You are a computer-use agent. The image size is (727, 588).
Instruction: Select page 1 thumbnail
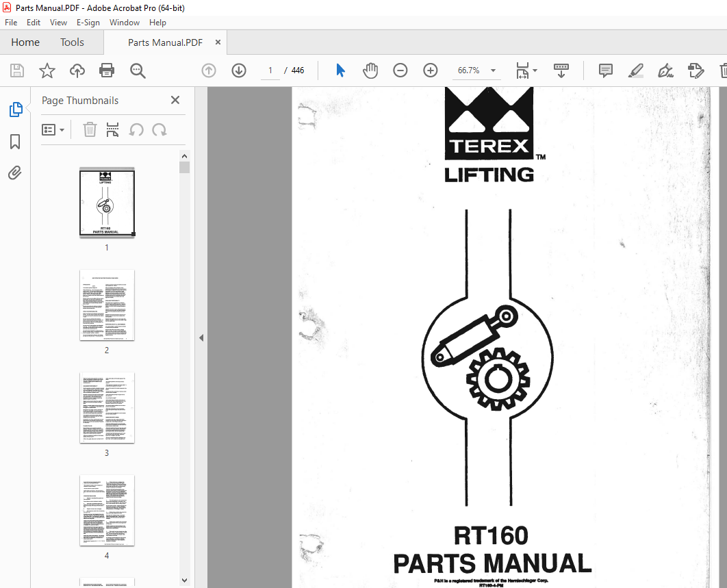[107, 203]
